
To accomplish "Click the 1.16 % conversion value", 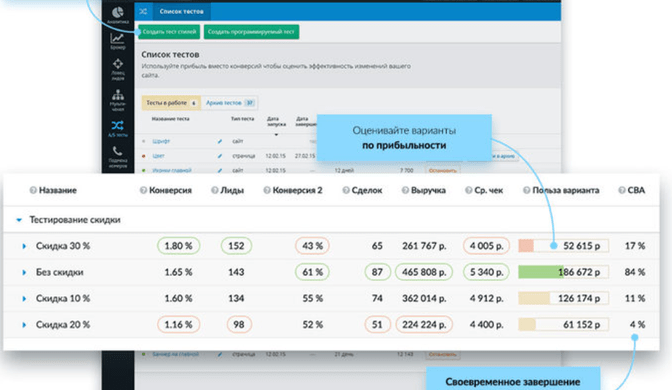I will tap(178, 325).
